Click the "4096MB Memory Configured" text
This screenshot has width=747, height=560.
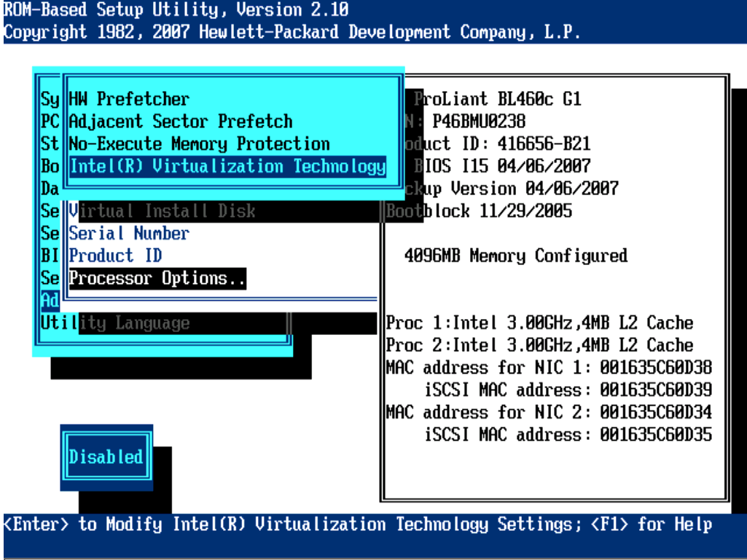click(x=516, y=256)
